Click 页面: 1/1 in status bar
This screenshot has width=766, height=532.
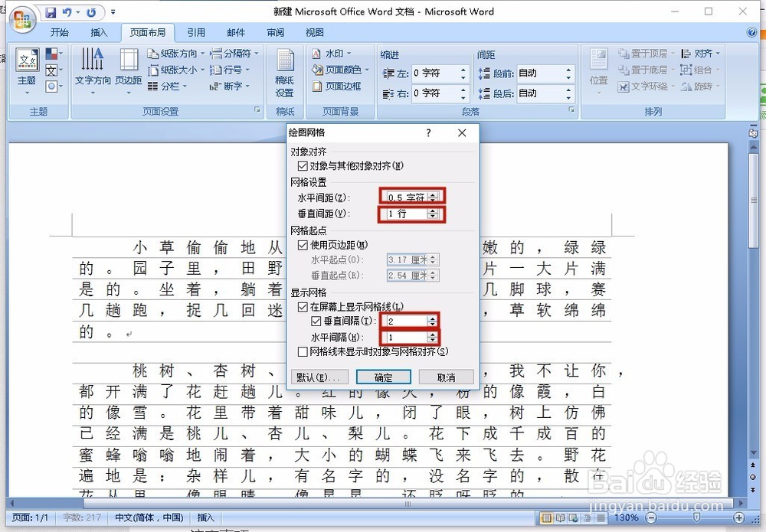tap(30, 518)
